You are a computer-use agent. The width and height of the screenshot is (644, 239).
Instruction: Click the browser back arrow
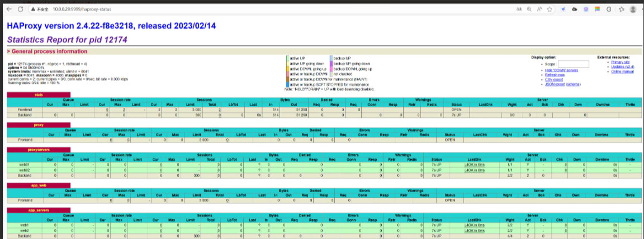coord(8,9)
